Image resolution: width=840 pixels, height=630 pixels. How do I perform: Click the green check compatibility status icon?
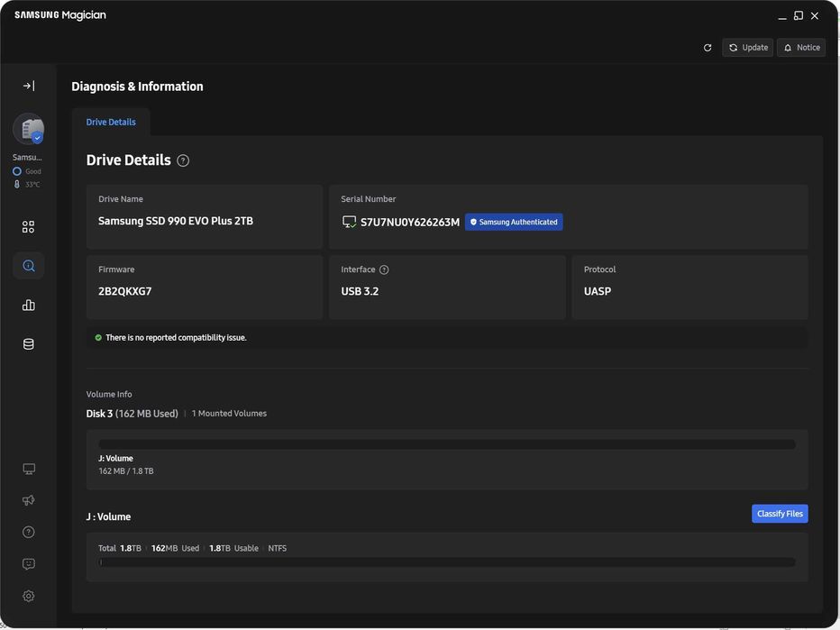(98, 337)
